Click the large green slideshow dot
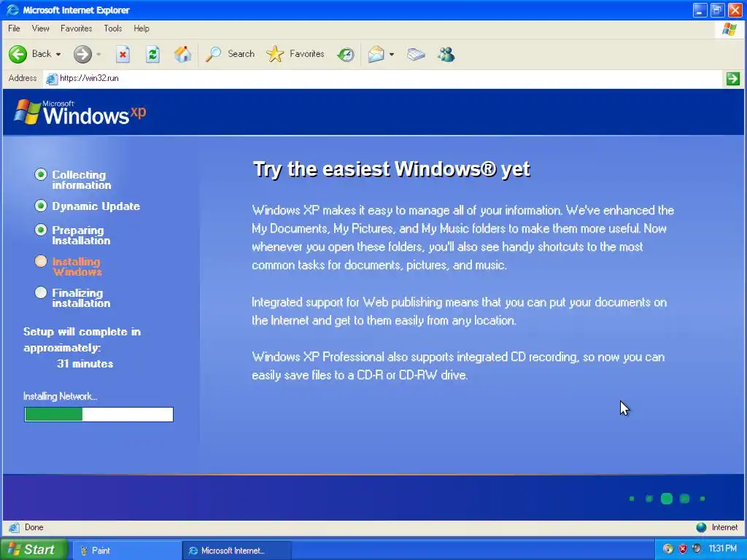The image size is (747, 560). (667, 499)
